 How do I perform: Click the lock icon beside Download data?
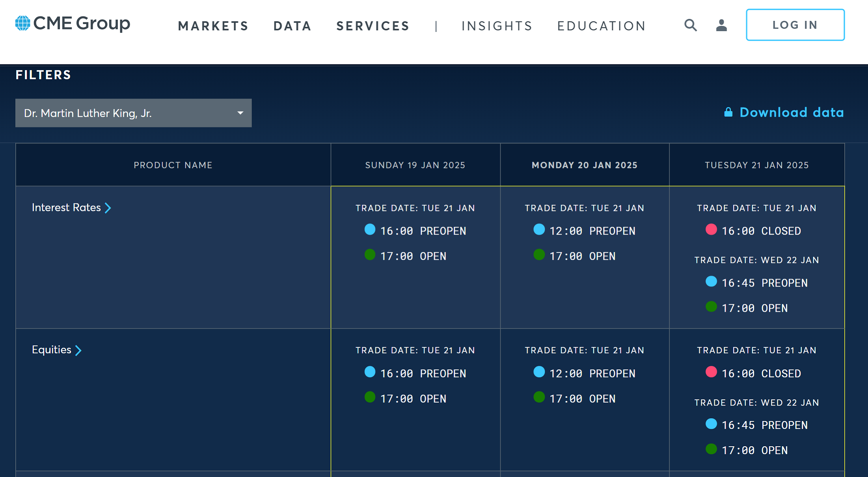(x=728, y=112)
